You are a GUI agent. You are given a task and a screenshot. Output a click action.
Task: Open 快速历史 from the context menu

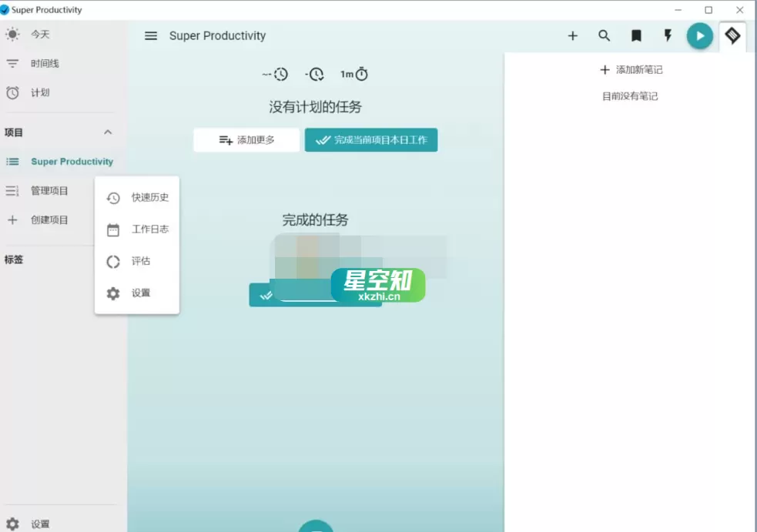[139, 197]
